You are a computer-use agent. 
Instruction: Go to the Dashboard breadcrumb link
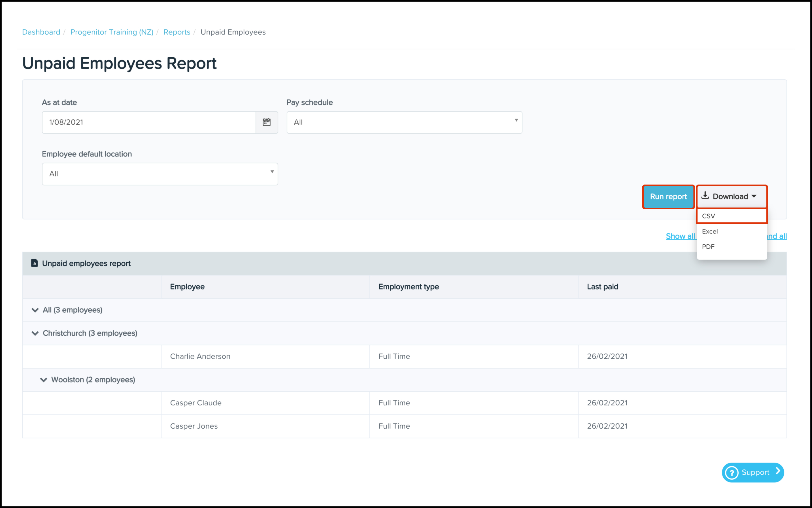point(41,32)
